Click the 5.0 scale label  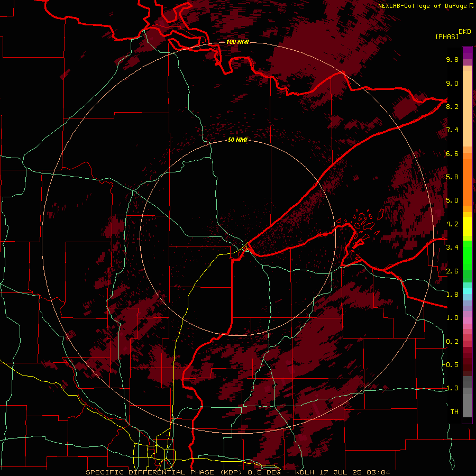click(452, 200)
